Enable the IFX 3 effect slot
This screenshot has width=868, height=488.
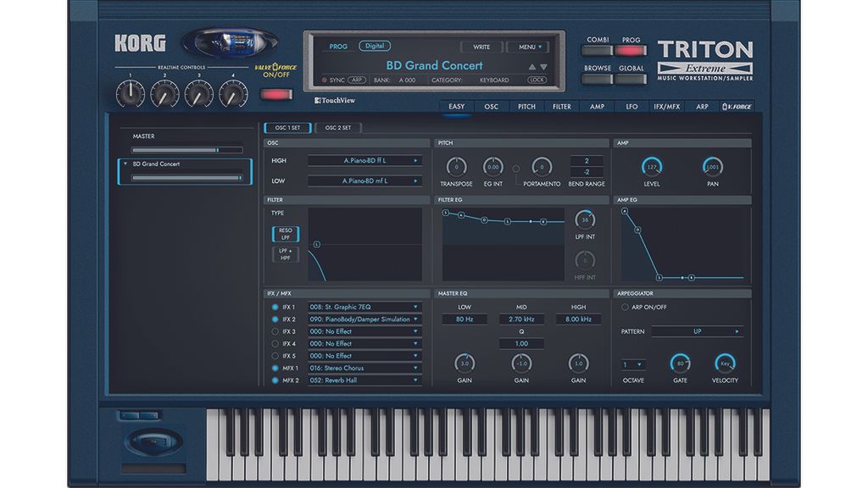(275, 332)
